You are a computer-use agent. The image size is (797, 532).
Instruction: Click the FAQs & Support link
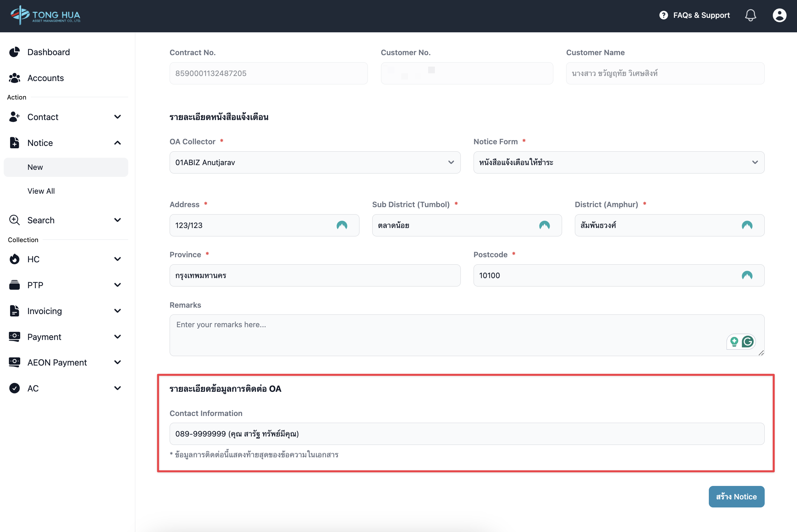point(701,15)
